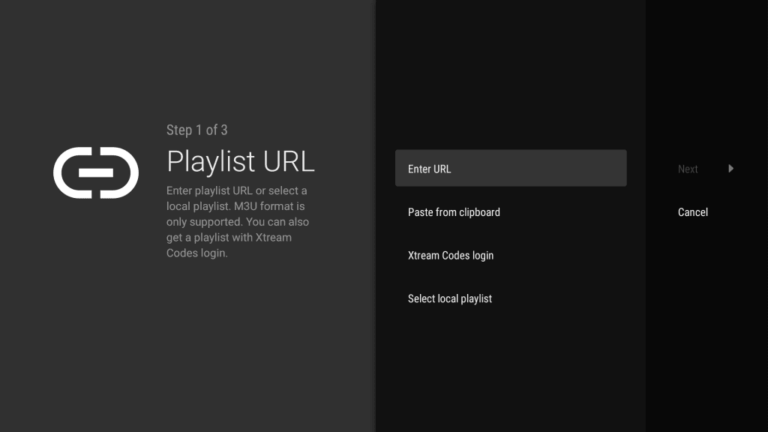Click empty space below Select local playlist

(510, 370)
